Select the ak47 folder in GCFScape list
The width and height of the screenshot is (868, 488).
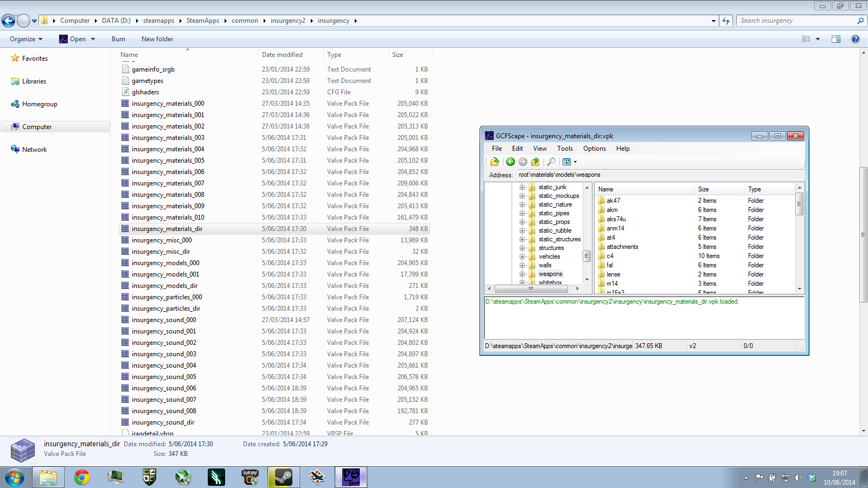[x=613, y=201]
